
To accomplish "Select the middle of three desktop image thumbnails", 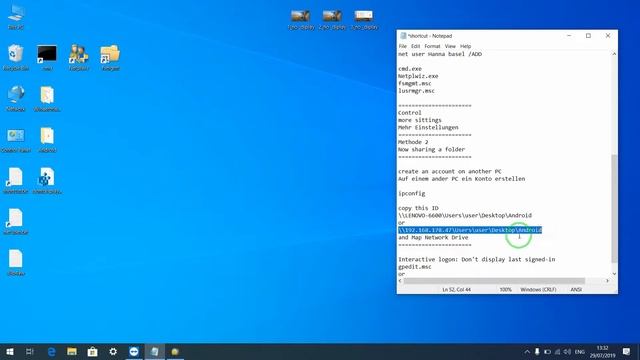I will click(x=332, y=20).
